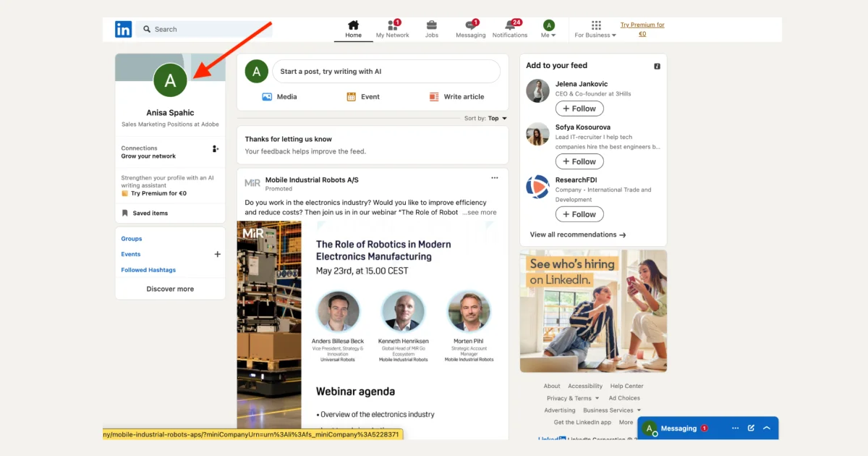Open Followed Hashtags
The image size is (868, 456).
(x=148, y=270)
